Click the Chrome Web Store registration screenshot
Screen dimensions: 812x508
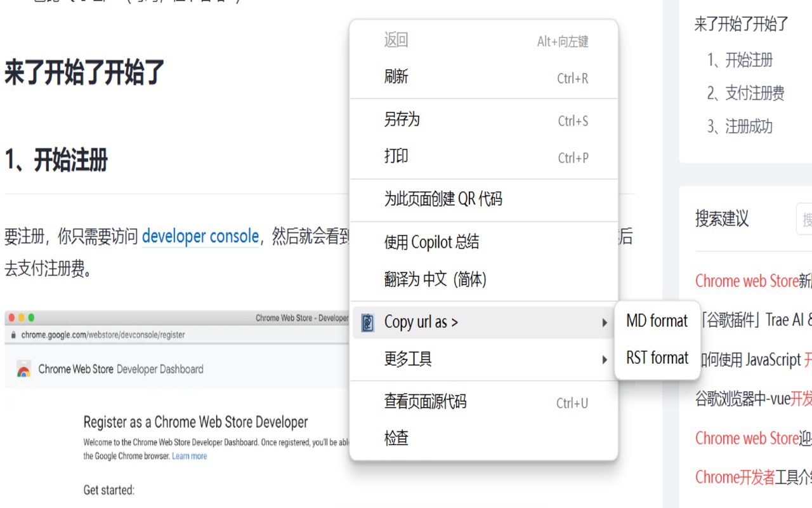[178, 409]
